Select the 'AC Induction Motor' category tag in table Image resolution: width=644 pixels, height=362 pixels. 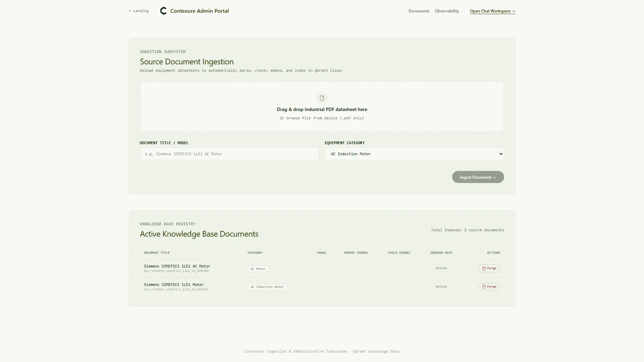[267, 287]
